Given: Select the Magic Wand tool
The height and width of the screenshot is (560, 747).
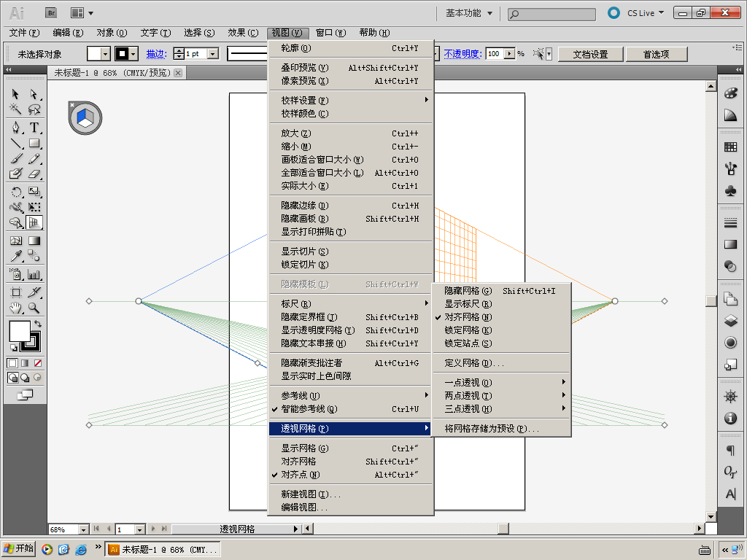Looking at the screenshot, I should click(15, 109).
